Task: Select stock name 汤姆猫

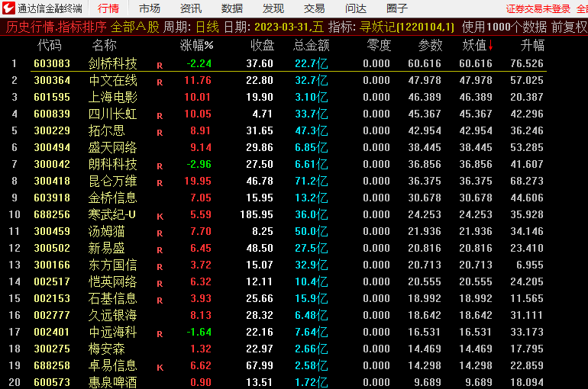Action: point(106,231)
